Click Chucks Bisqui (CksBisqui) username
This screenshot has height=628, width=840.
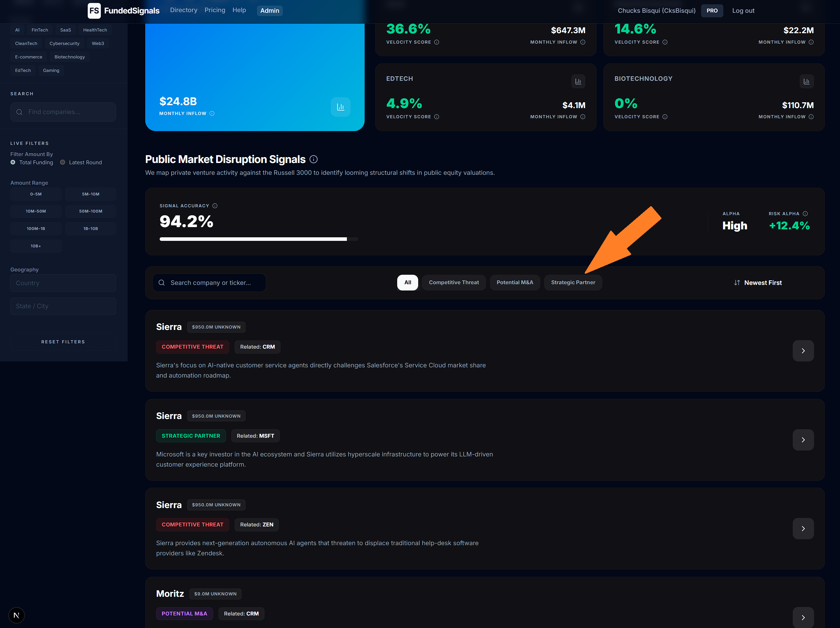click(x=657, y=11)
